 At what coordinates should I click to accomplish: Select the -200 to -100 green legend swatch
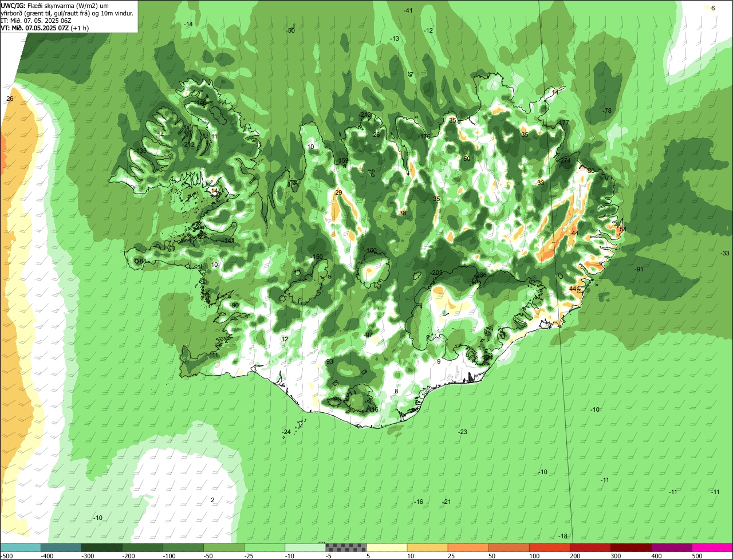tap(142, 548)
